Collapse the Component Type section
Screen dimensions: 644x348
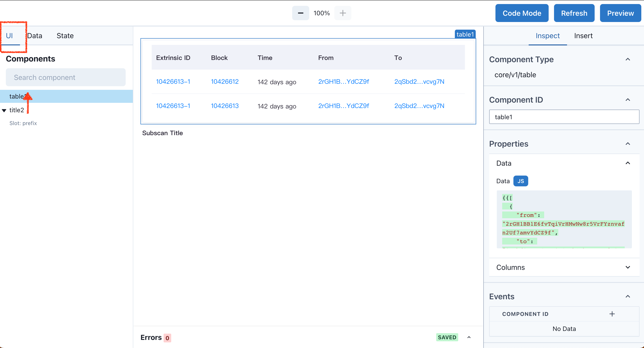point(628,59)
